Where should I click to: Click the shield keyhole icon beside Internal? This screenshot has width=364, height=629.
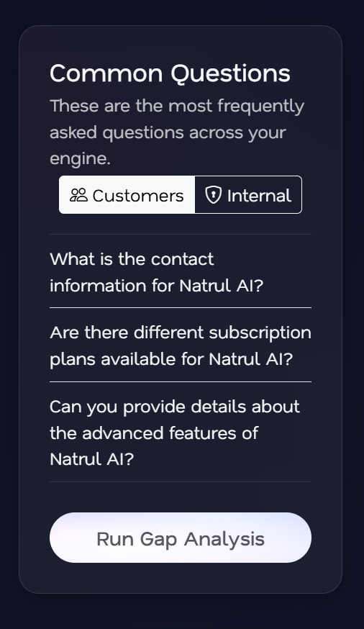pyautogui.click(x=213, y=195)
